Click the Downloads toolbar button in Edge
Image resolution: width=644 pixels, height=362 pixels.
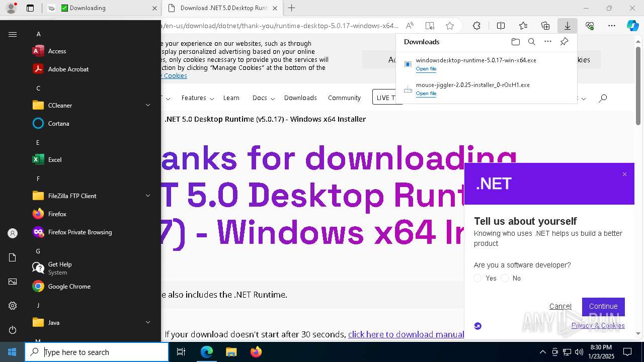(567, 26)
